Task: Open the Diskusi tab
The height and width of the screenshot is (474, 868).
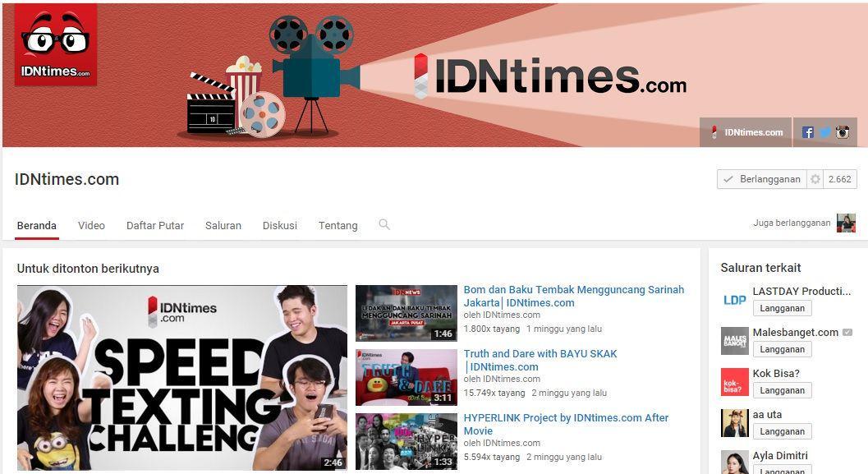Action: point(279,225)
